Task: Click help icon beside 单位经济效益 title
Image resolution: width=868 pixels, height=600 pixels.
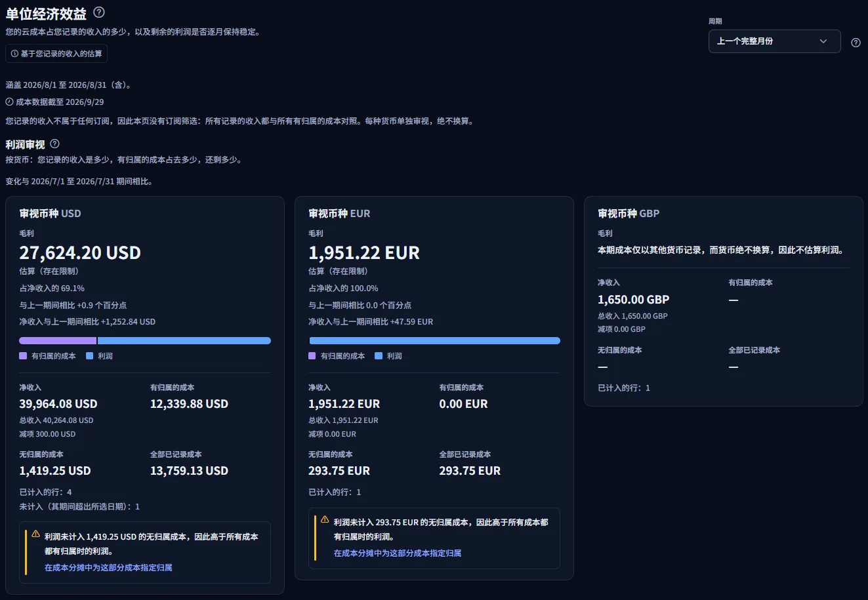Action: (99, 12)
